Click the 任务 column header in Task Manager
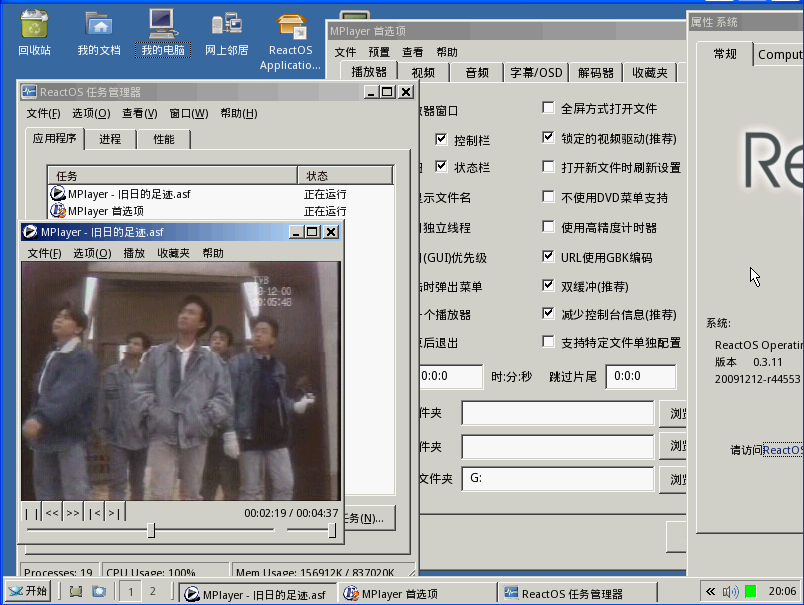 click(x=173, y=176)
